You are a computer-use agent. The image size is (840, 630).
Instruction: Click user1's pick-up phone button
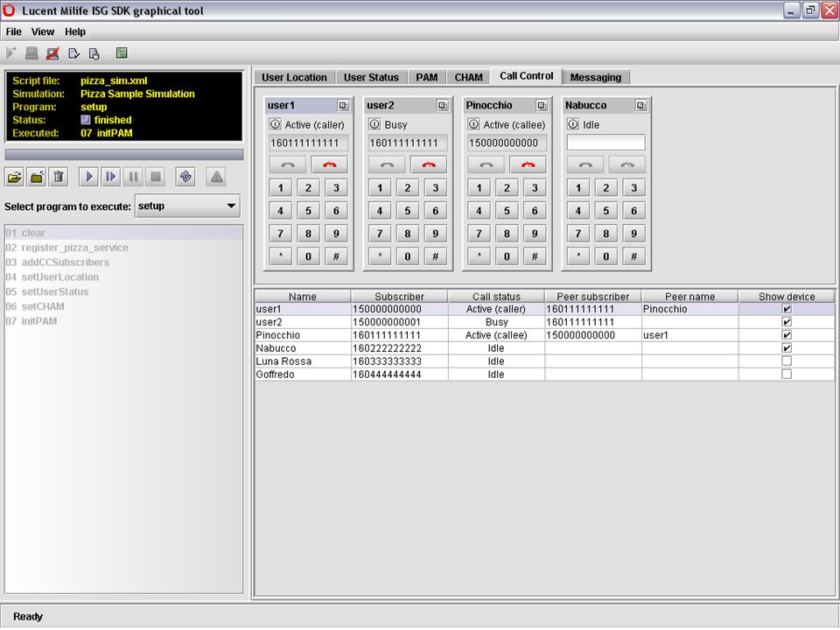pos(288,164)
